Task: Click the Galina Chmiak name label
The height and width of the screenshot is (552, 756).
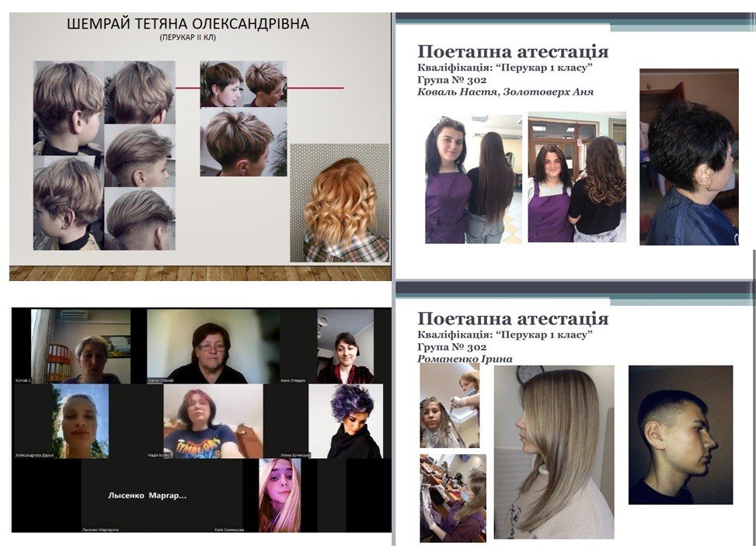Action: 161,380
